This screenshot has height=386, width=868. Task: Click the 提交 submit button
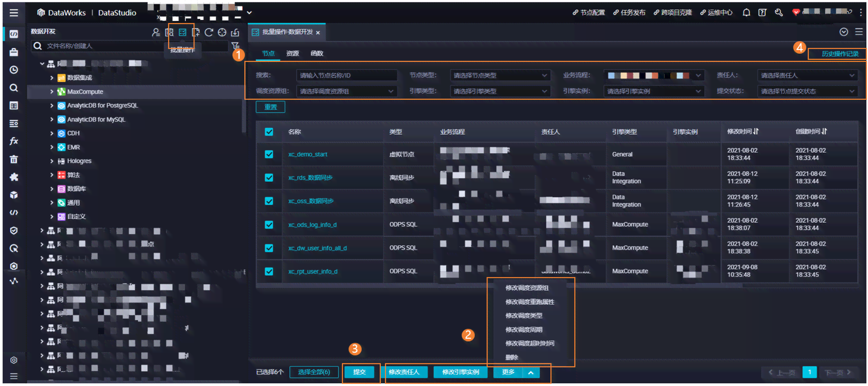point(360,372)
